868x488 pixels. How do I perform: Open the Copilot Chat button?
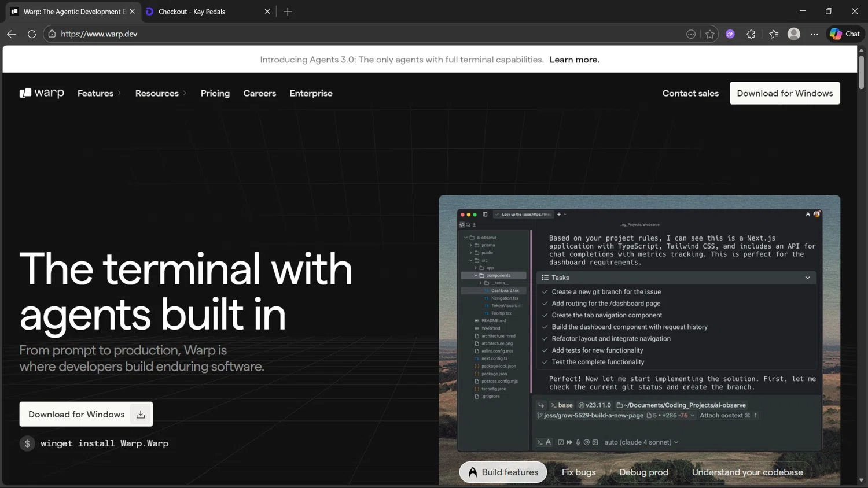(845, 34)
